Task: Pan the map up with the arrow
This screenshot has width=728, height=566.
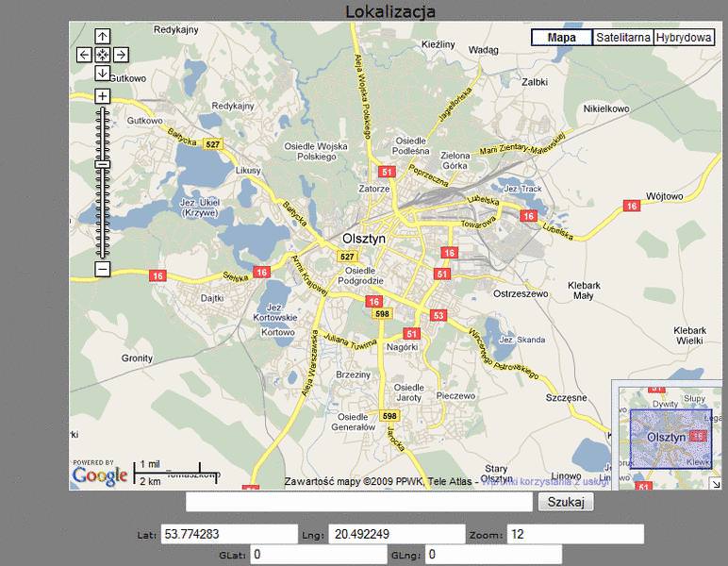Action: 103,37
